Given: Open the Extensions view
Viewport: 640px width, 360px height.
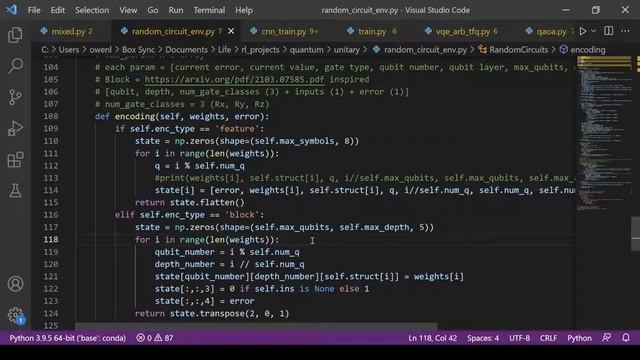Looking at the screenshot, I should (15, 160).
